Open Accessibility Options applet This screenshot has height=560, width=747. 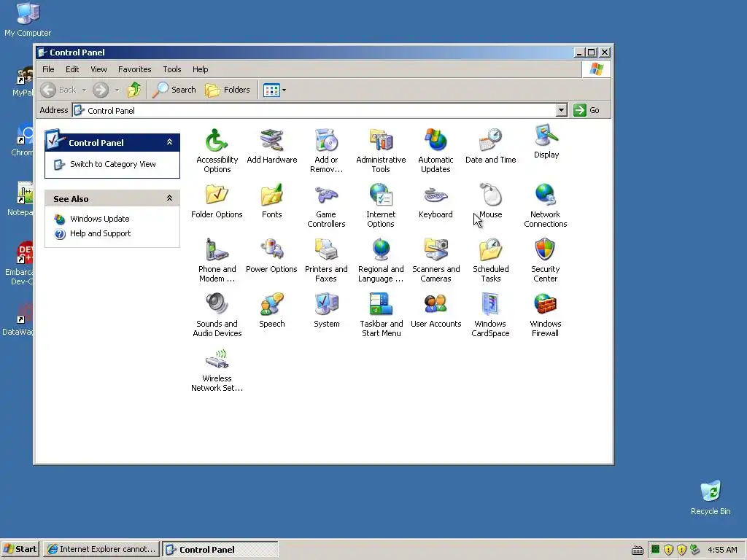tap(217, 150)
